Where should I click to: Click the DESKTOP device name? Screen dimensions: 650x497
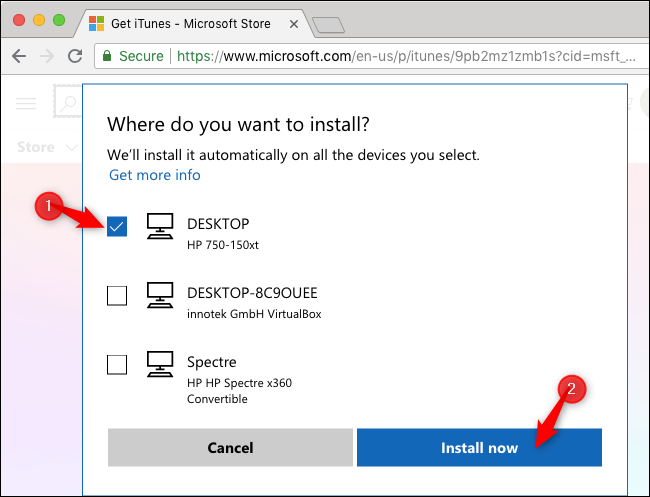point(218,224)
